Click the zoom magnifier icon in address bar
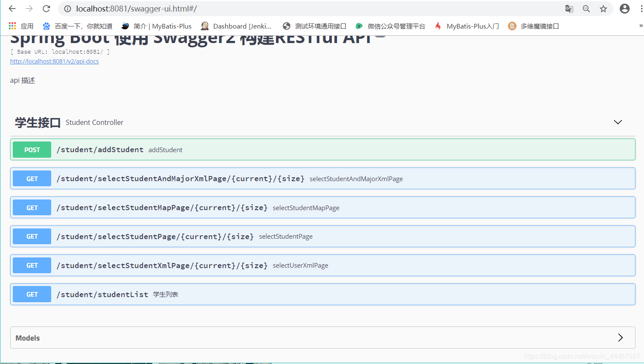 pos(586,9)
